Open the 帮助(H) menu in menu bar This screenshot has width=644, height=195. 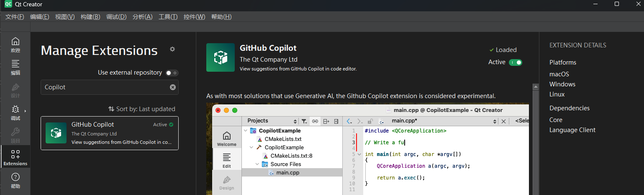[221, 17]
